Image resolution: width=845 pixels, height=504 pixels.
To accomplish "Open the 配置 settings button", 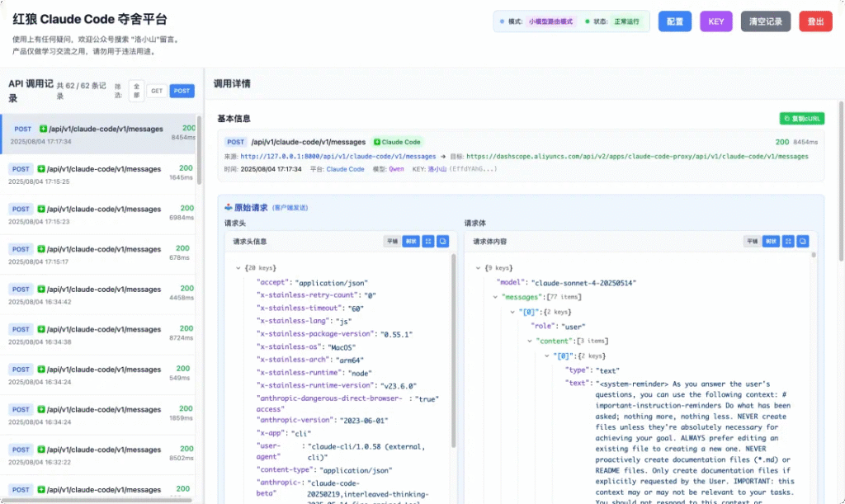I will coord(675,21).
